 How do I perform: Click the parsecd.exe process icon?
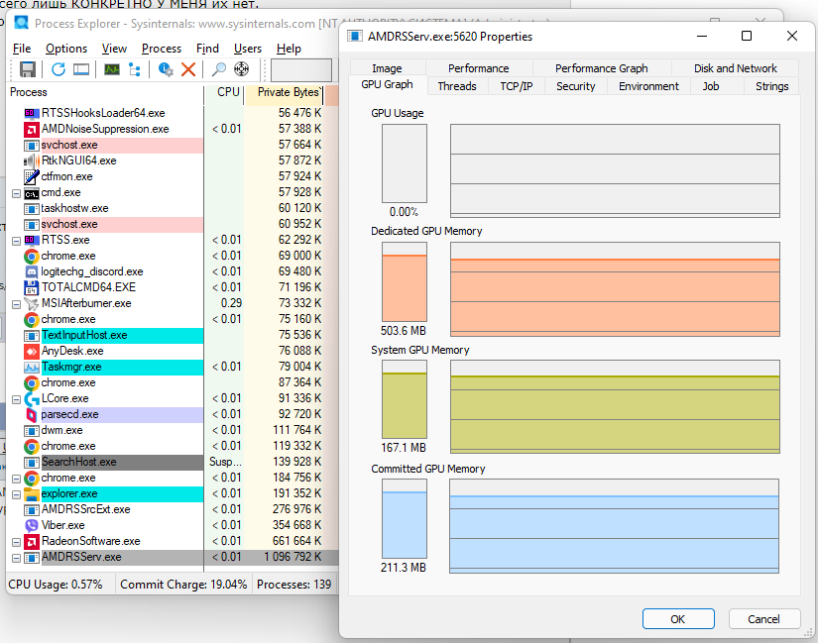click(32, 414)
